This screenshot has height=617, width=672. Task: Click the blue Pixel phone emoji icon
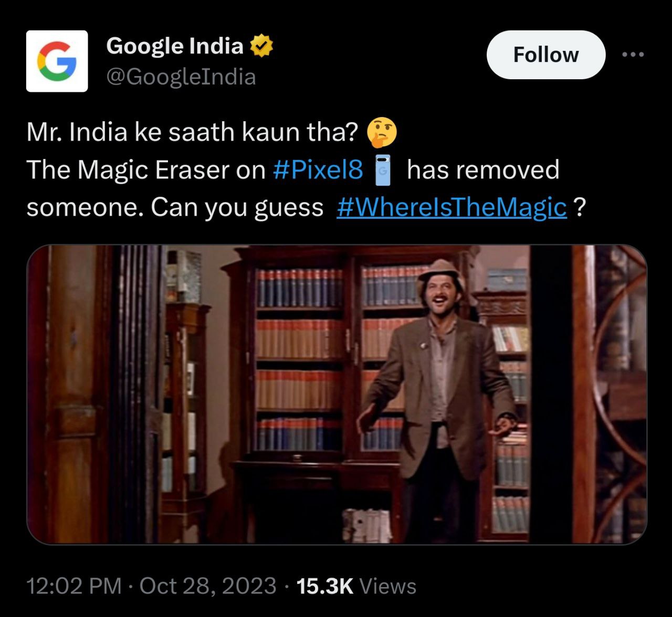pyautogui.click(x=384, y=171)
